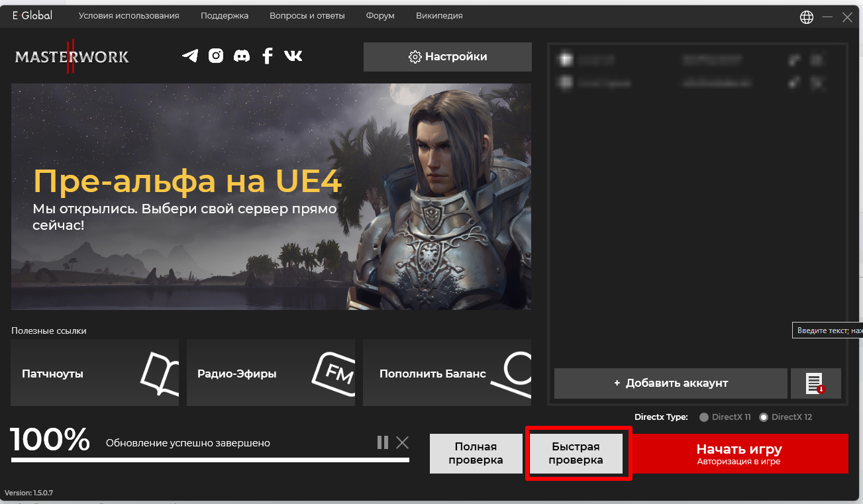Viewport: 863px width, 504px height.
Task: Click the Пре-альфа на UE4 banner
Action: pyautogui.click(x=271, y=197)
